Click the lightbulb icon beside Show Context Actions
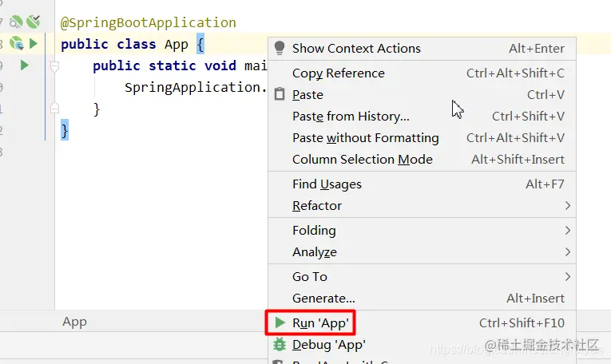 pyautogui.click(x=280, y=48)
